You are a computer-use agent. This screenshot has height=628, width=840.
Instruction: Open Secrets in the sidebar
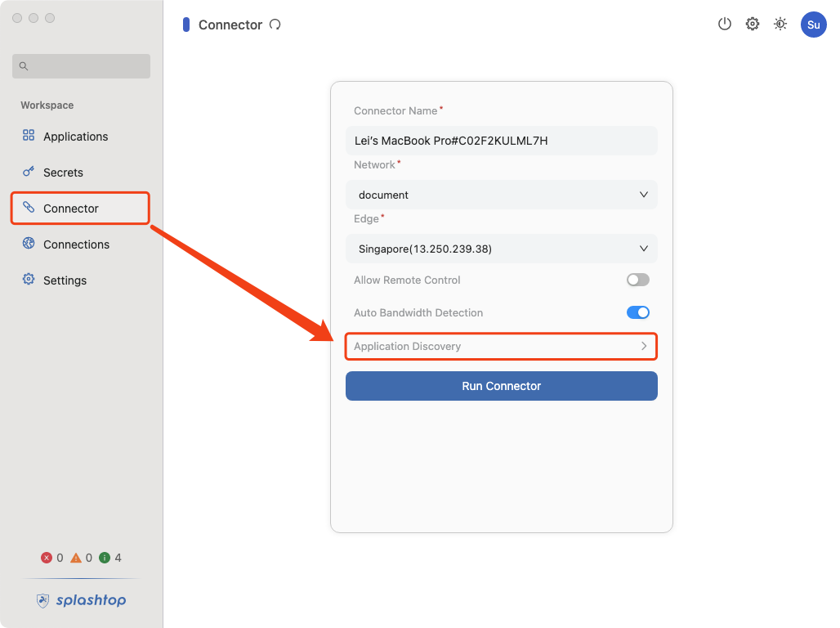click(x=63, y=173)
